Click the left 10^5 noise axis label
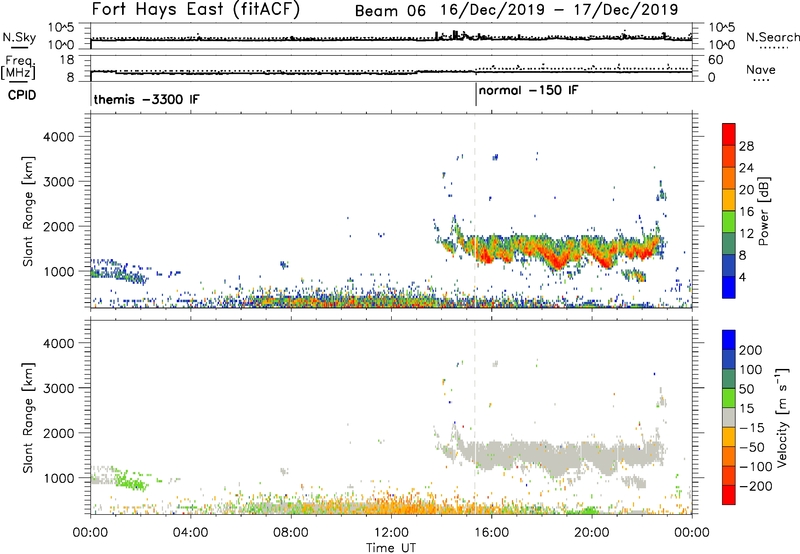The height and width of the screenshot is (554, 800). click(61, 27)
